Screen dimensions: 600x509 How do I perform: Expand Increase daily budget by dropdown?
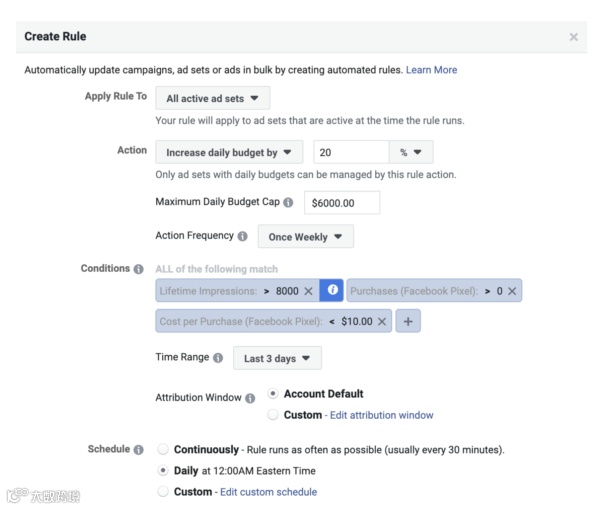[229, 153]
